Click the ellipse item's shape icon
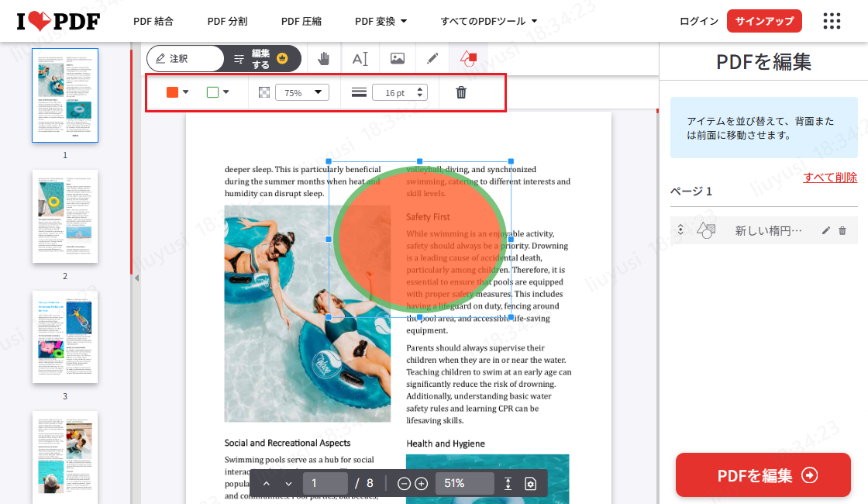This screenshot has height=504, width=868. tap(706, 230)
